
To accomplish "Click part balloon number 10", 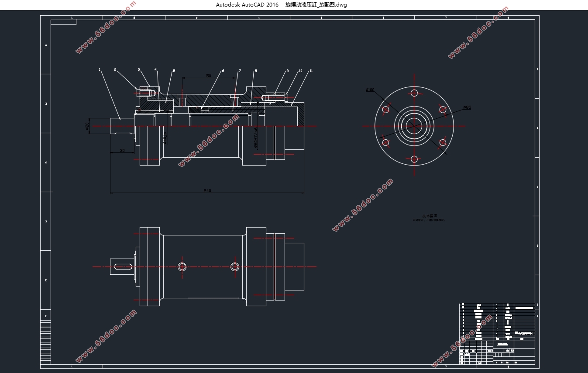I will (x=300, y=71).
